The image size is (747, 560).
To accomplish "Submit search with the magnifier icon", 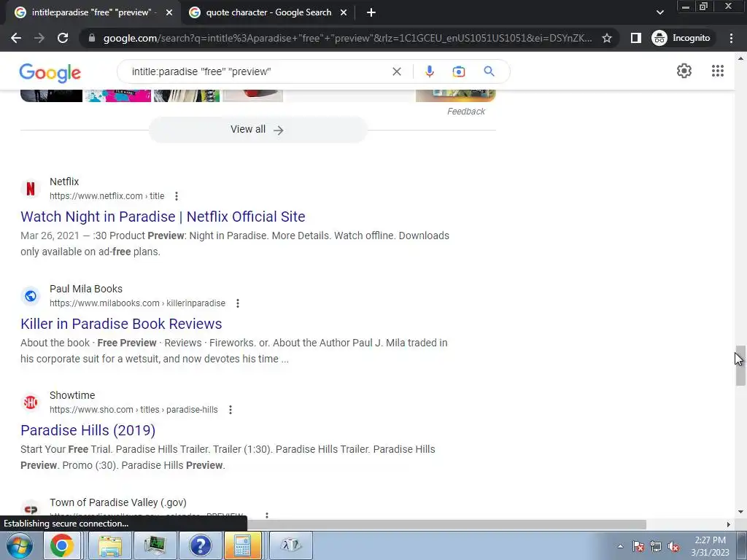I will 489,71.
